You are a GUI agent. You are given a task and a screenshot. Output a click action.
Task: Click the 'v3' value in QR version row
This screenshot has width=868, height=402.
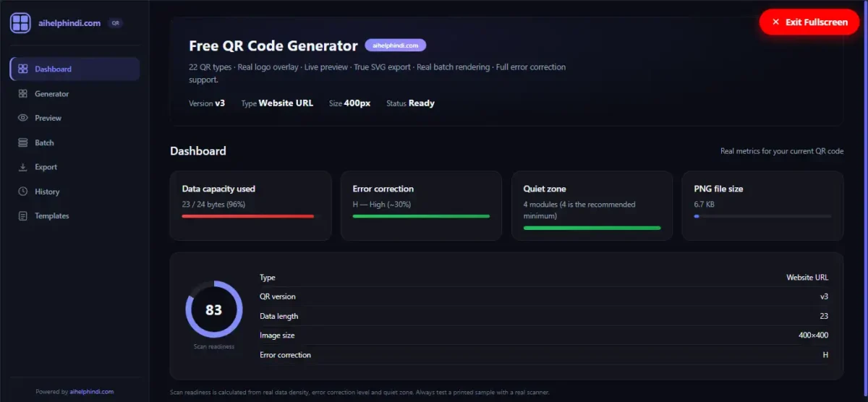[824, 296]
